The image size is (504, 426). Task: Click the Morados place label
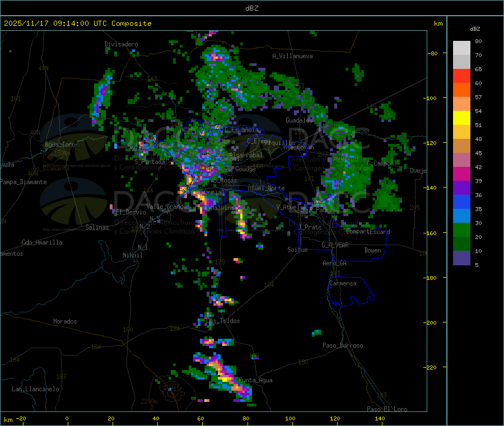pyautogui.click(x=65, y=321)
